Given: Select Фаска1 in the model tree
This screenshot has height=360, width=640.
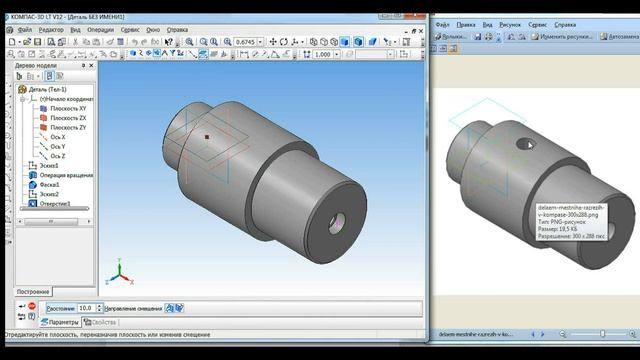Looking at the screenshot, I should click(x=49, y=185).
